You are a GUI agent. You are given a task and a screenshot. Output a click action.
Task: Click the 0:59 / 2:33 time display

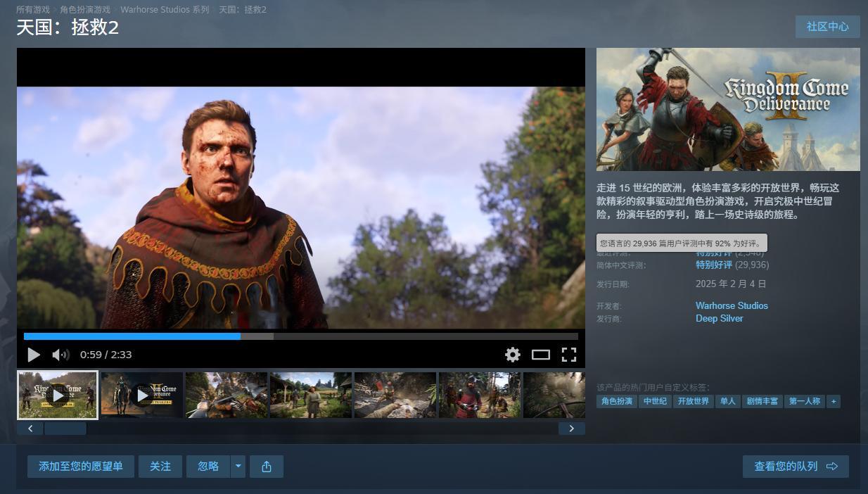coord(106,355)
